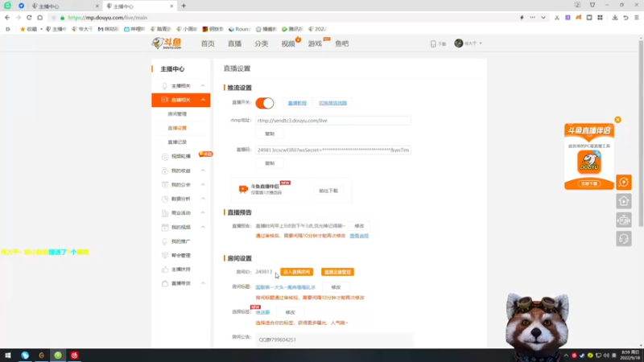Click the browser forward arrow
Viewport: 644px width, 362px height.
(18, 18)
